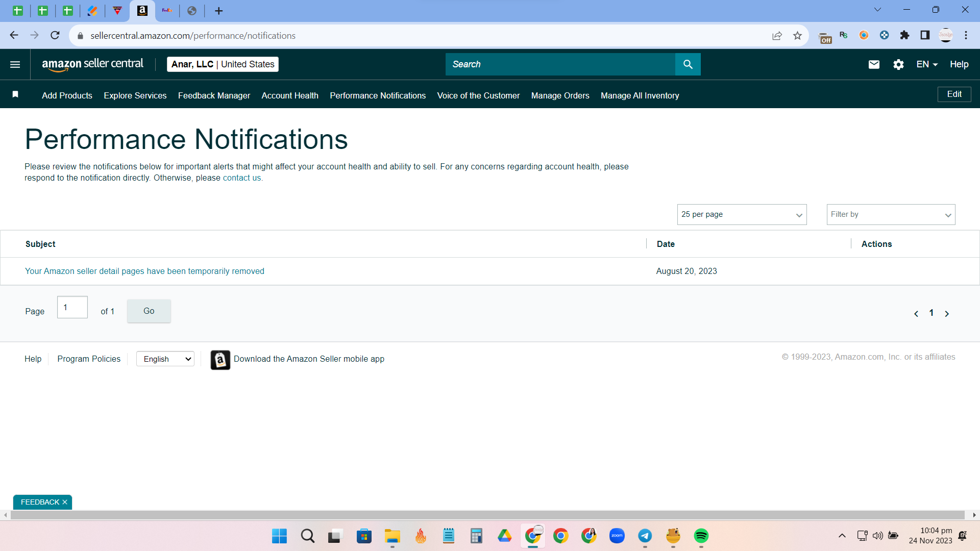Image resolution: width=980 pixels, height=551 pixels.
Task: Open Voice of the Customer
Action: (x=478, y=95)
